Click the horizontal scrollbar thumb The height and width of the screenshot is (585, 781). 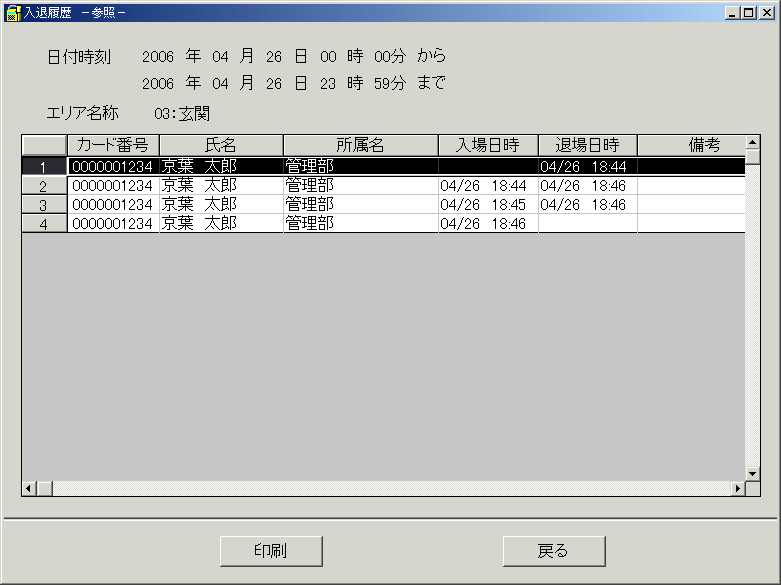point(44,489)
